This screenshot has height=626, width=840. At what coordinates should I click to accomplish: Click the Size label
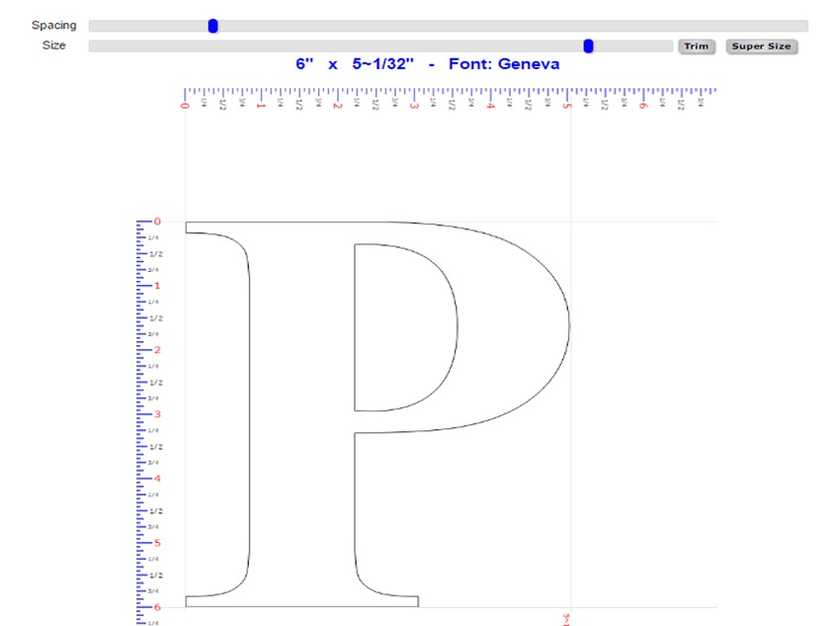coord(54,45)
